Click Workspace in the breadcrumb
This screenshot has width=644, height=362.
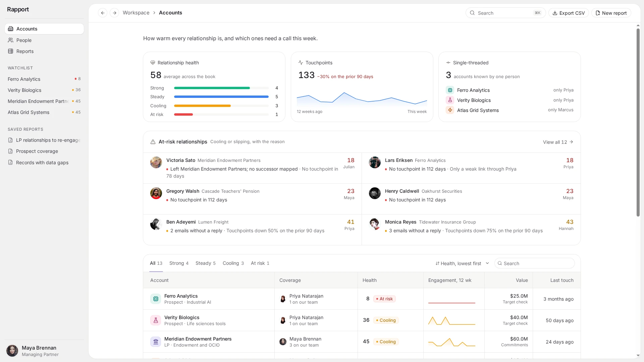136,13
